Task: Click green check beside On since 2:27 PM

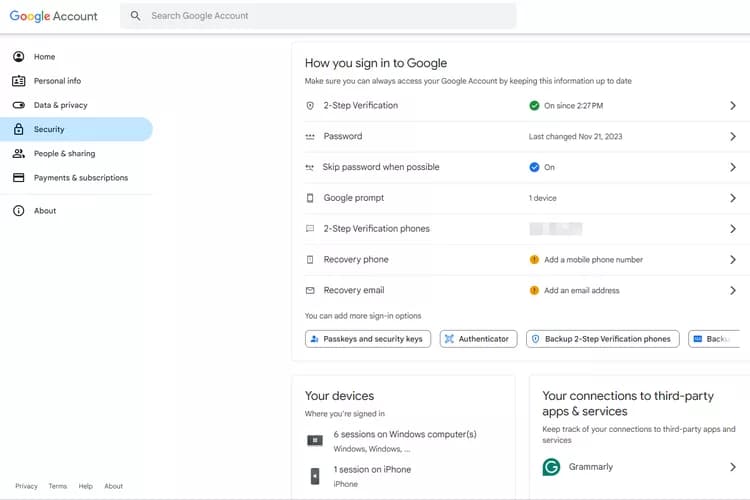Action: click(534, 106)
